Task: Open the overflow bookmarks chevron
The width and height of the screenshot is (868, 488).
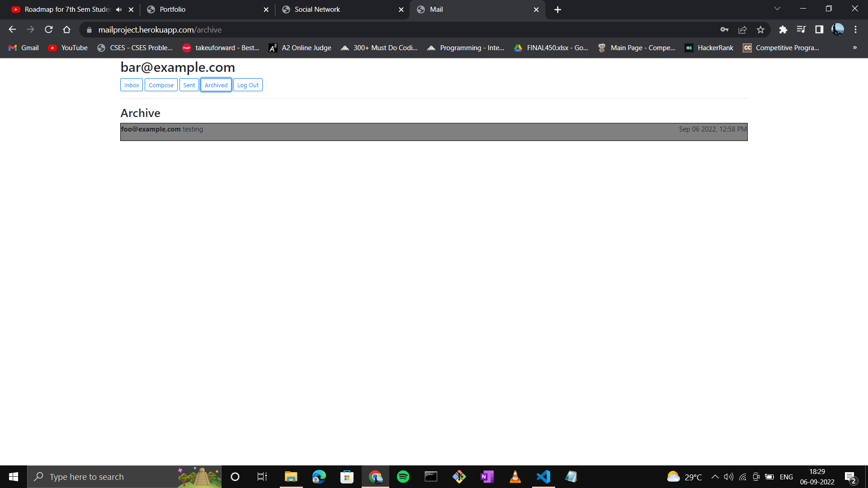Action: [x=855, y=47]
